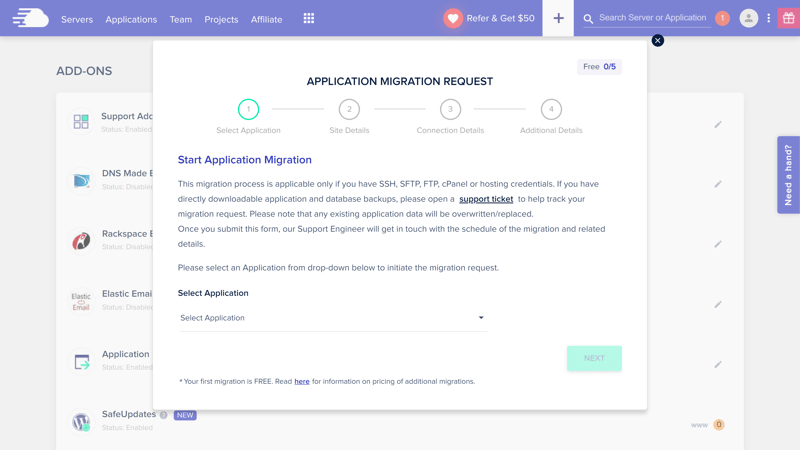This screenshot has height=450, width=800.
Task: Edit the Rackspace Email row pencil
Action: click(718, 244)
